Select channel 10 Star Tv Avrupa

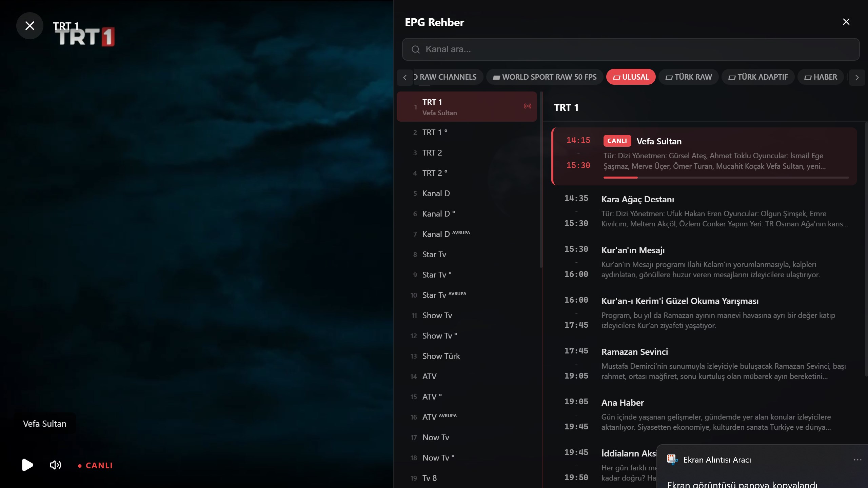(x=467, y=295)
